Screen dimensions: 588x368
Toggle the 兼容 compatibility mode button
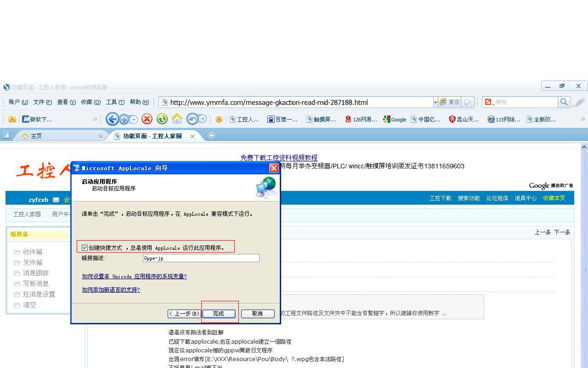(x=449, y=102)
